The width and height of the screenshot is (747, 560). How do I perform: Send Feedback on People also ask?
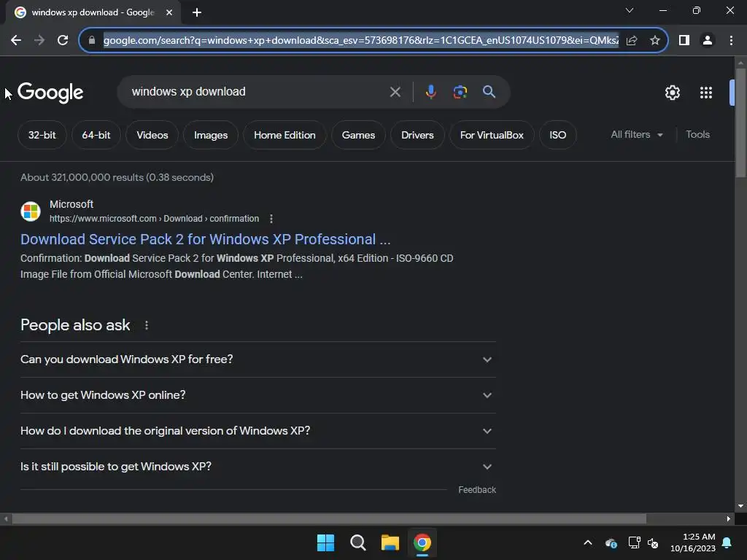tap(477, 490)
